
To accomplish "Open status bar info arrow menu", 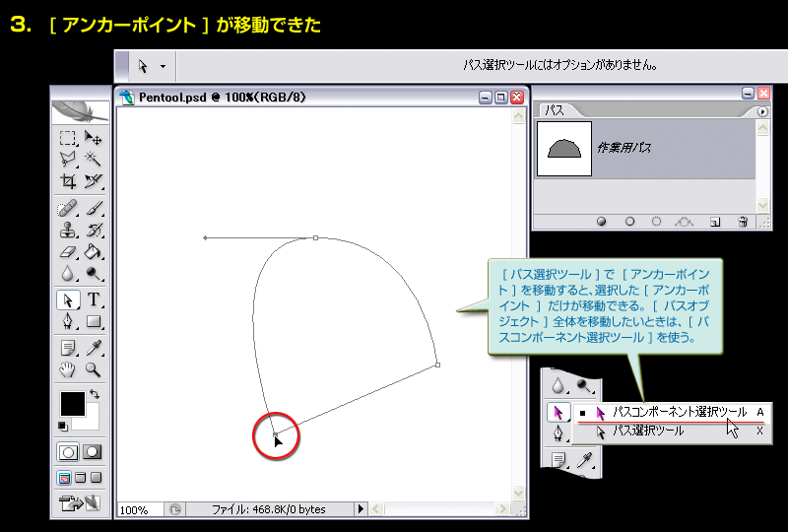I will [x=361, y=509].
